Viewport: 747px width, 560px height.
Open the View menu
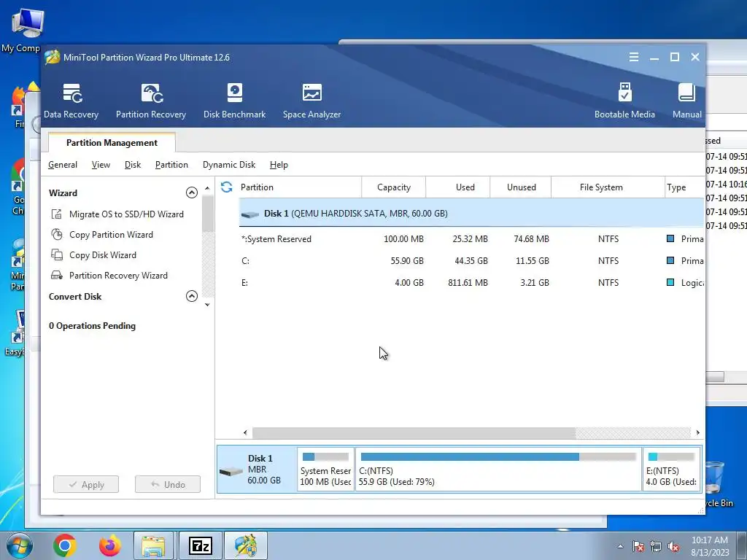pyautogui.click(x=101, y=165)
